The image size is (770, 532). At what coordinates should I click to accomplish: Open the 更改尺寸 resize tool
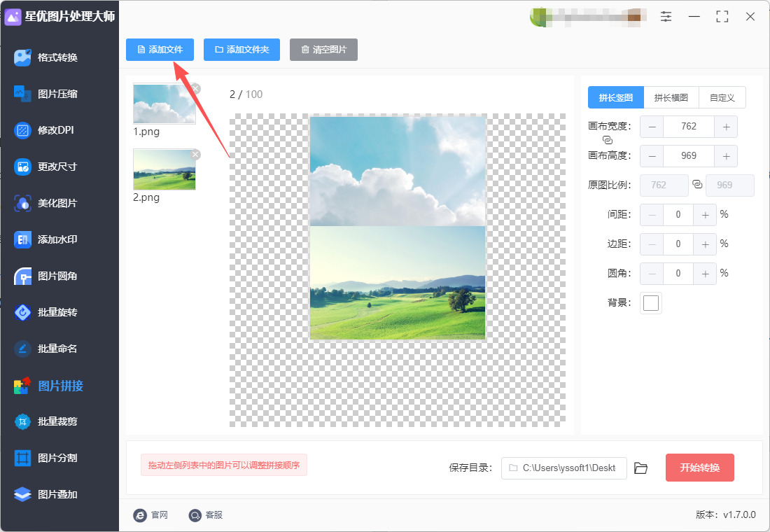coord(45,167)
